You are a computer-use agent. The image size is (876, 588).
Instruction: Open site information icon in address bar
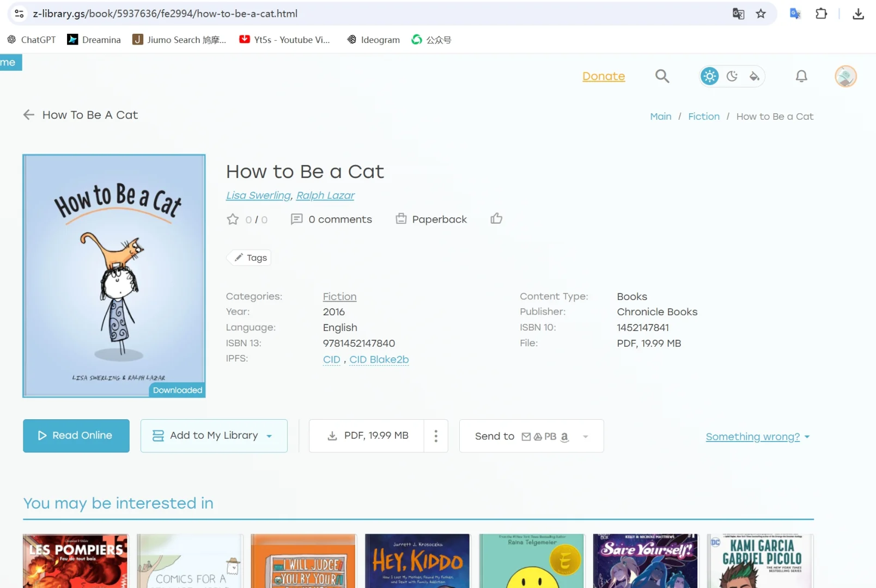click(x=19, y=14)
